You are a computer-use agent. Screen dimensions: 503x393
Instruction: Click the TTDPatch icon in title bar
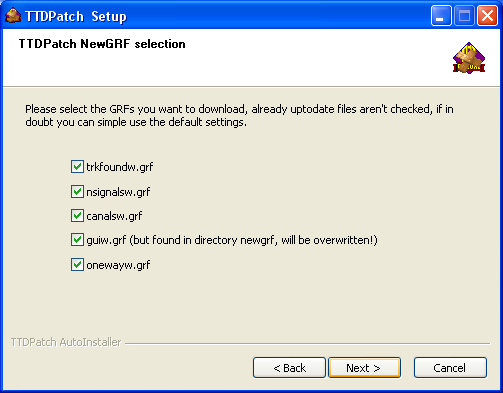tap(13, 16)
